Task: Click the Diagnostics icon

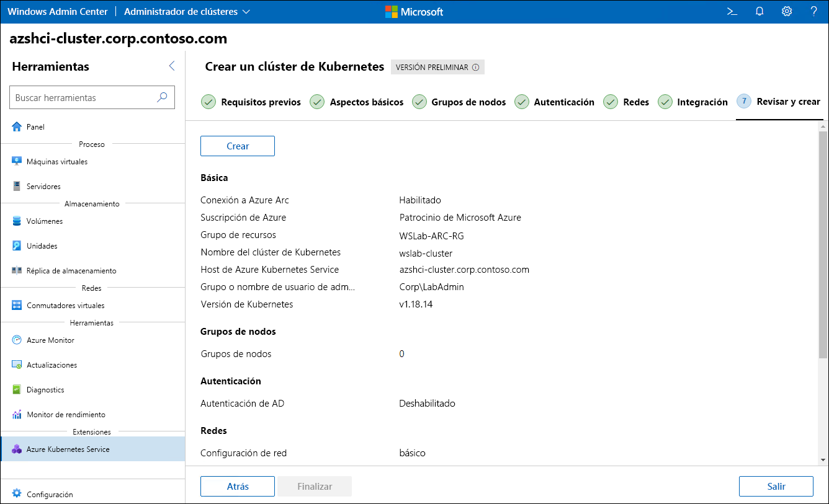Action: coord(17,390)
